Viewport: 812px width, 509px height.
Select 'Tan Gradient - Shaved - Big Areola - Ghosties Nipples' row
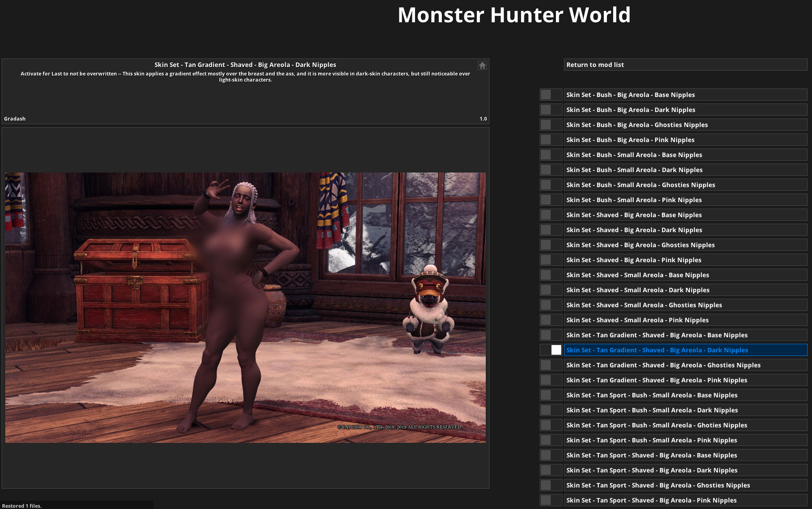point(685,365)
